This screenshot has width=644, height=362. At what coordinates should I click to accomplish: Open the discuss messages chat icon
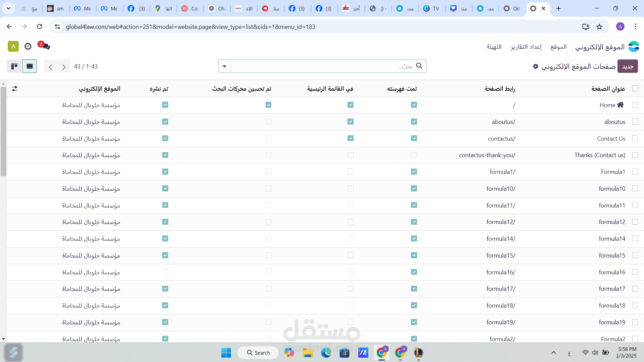[44, 46]
